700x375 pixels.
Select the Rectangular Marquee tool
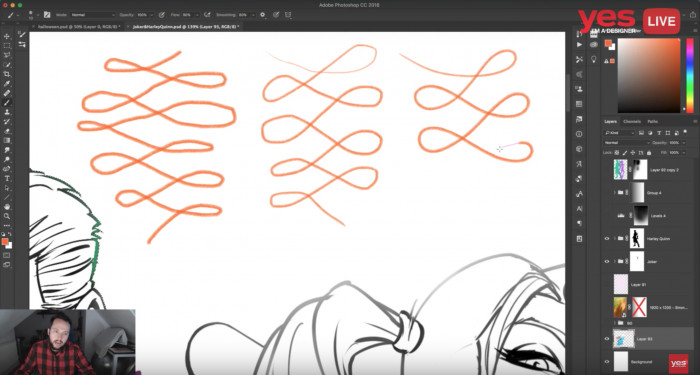click(x=7, y=46)
